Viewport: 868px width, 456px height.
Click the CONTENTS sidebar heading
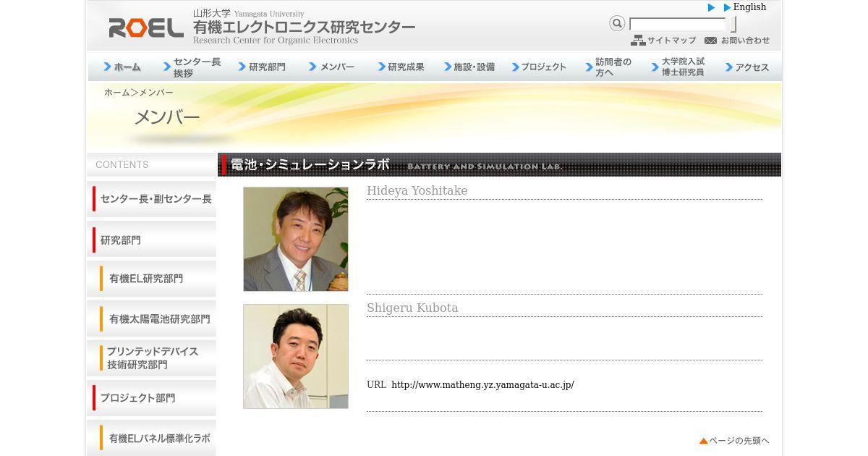click(122, 164)
